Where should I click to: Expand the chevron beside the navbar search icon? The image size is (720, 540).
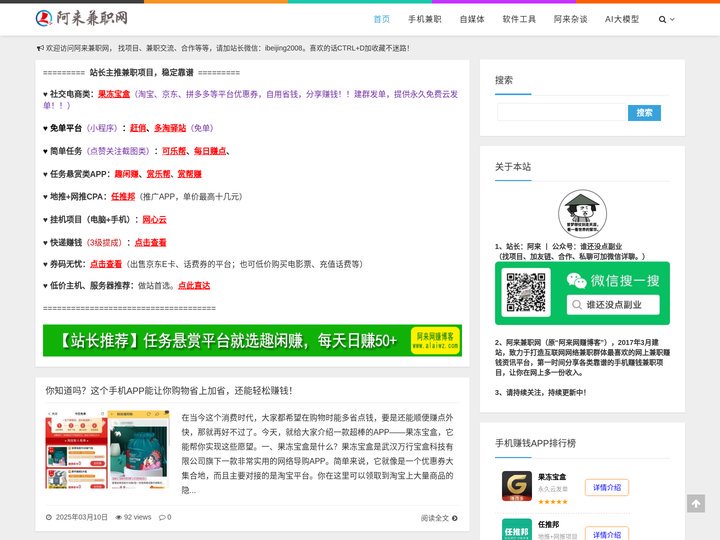coord(672,19)
